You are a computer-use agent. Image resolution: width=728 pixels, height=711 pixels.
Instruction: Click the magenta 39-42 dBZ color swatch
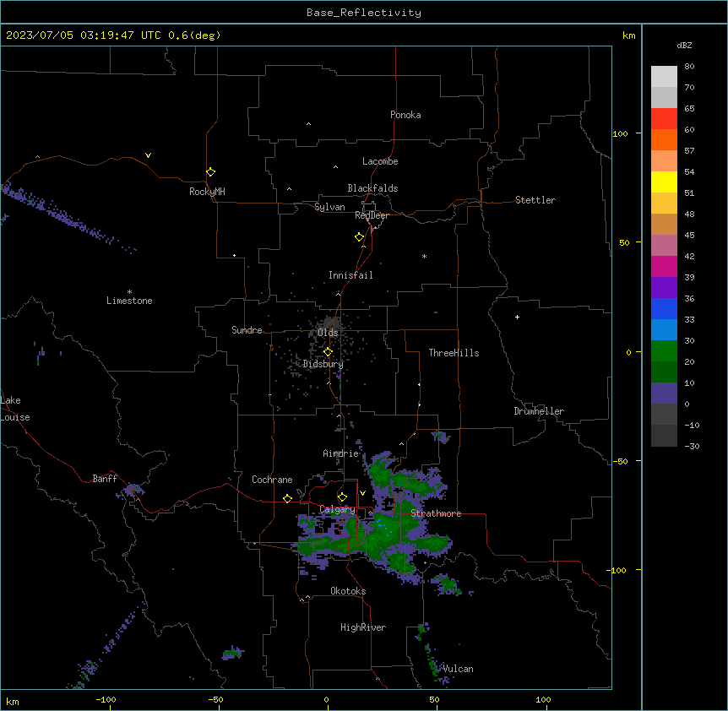click(x=664, y=266)
